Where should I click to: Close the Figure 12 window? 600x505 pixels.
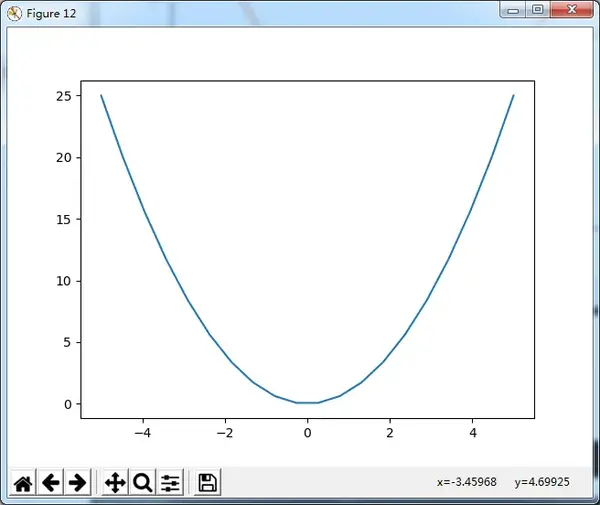[572, 10]
